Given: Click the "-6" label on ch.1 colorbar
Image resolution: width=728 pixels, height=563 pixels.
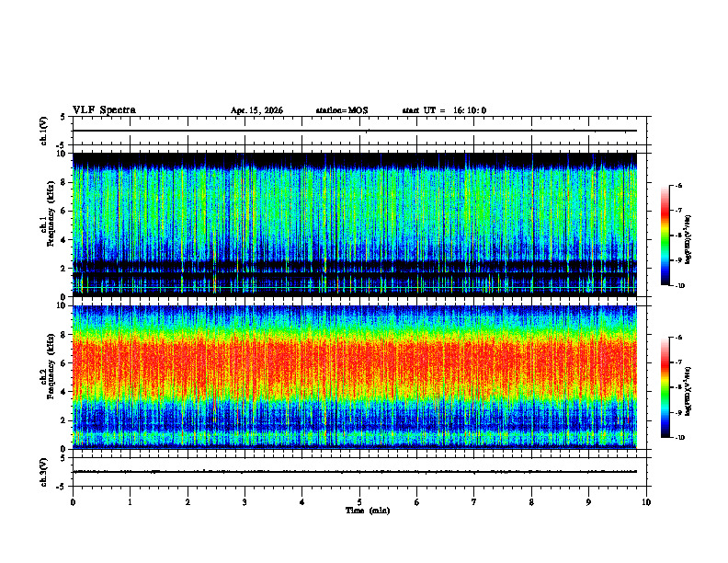Looking at the screenshot, I should pyautogui.click(x=677, y=185).
